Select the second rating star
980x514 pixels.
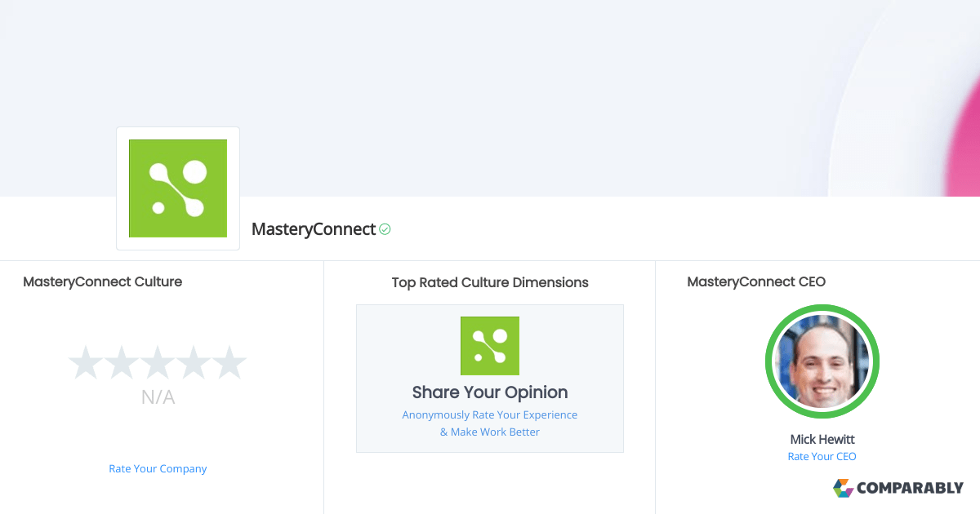(x=122, y=361)
